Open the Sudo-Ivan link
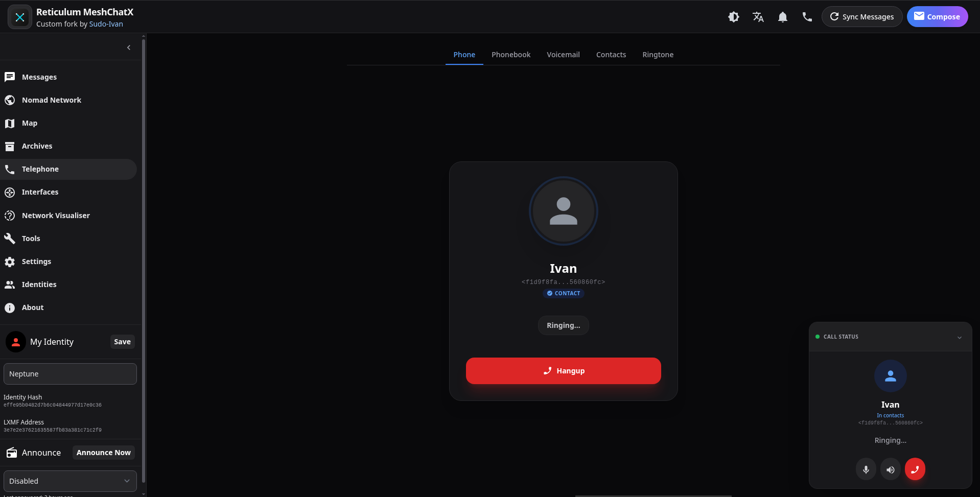980x497 pixels. coord(106,24)
